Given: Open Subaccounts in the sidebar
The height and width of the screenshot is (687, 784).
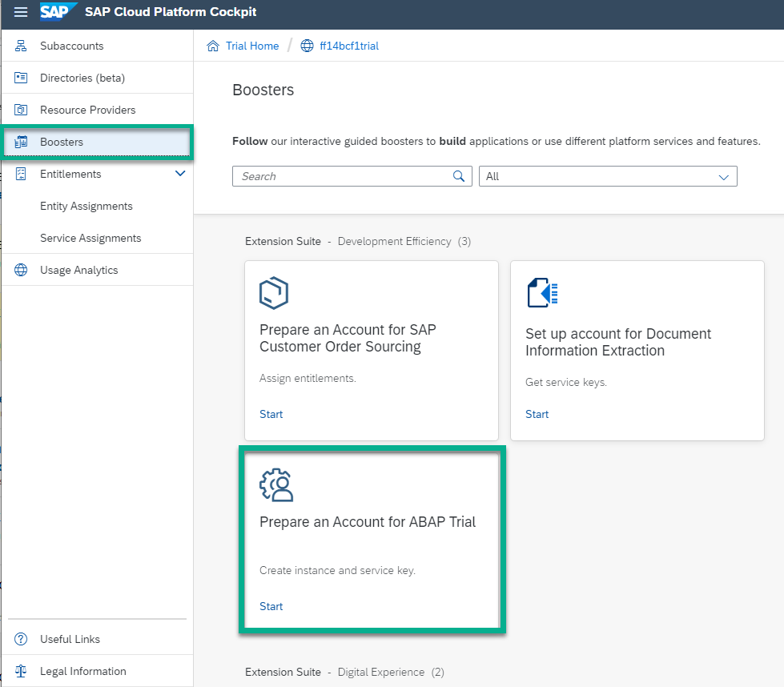Looking at the screenshot, I should click(x=97, y=46).
